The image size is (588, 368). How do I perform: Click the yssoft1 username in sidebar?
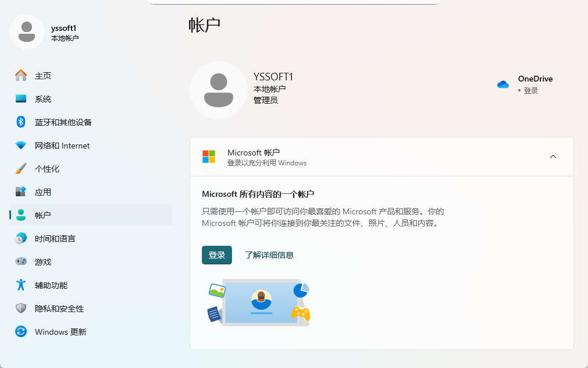(x=64, y=28)
